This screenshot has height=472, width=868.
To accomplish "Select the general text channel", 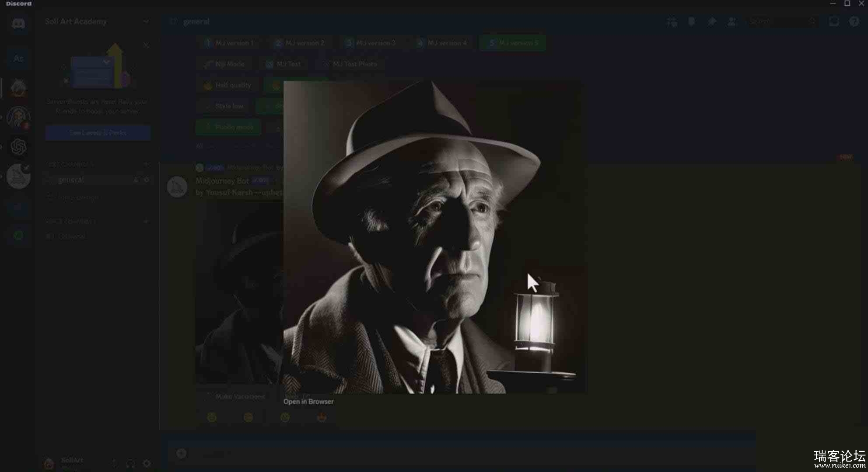I will pos(98,180).
